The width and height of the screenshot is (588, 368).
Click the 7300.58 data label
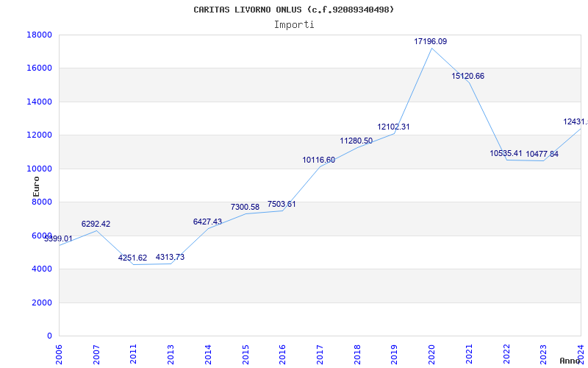245,208
